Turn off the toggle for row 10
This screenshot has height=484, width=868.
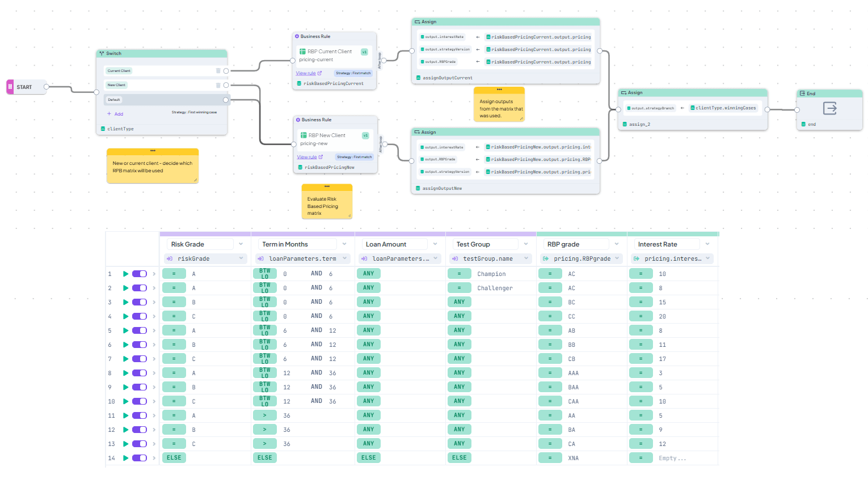click(140, 401)
